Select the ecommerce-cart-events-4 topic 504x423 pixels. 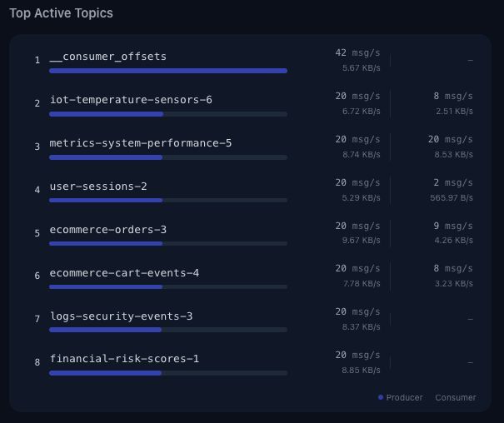pos(124,273)
